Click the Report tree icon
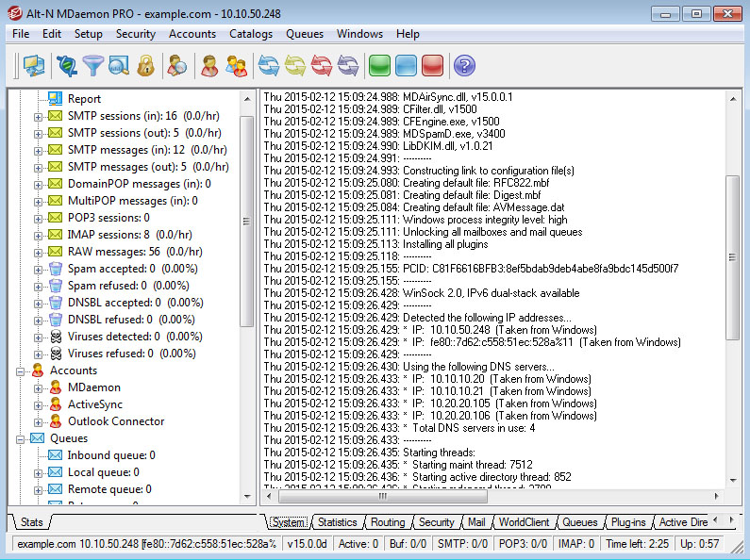This screenshot has width=750, height=560. pos(55,98)
